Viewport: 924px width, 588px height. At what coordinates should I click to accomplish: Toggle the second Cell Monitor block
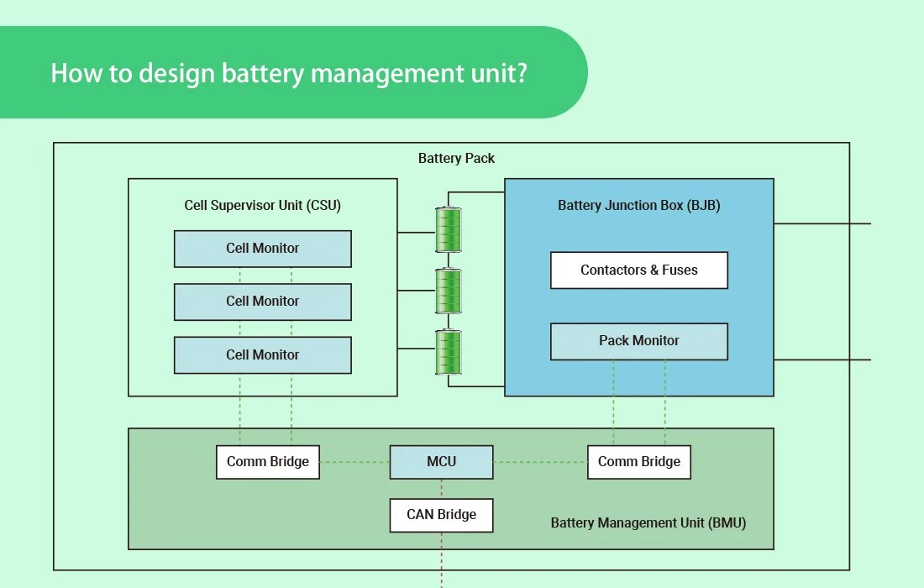tap(262, 302)
